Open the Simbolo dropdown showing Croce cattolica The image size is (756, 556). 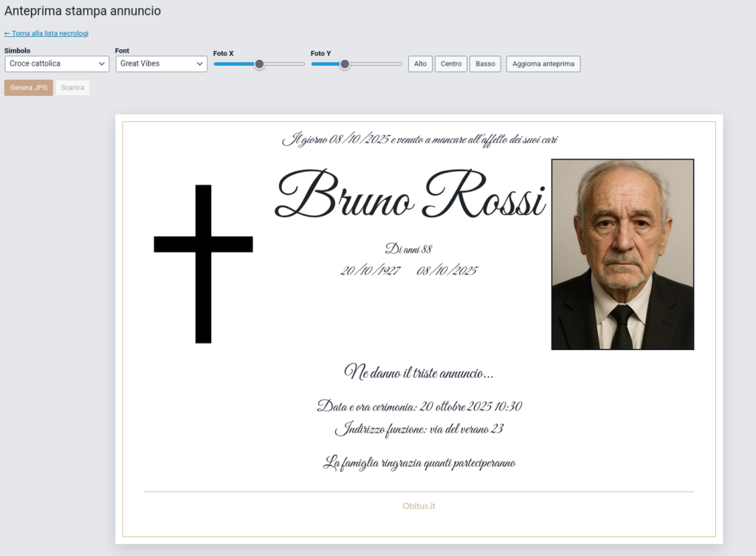pyautogui.click(x=57, y=64)
